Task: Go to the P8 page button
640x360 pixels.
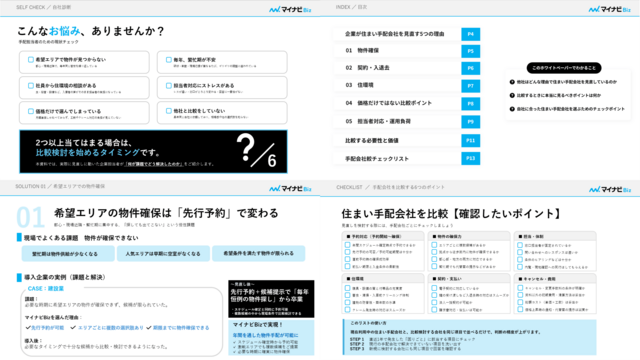Action: pyautogui.click(x=471, y=104)
